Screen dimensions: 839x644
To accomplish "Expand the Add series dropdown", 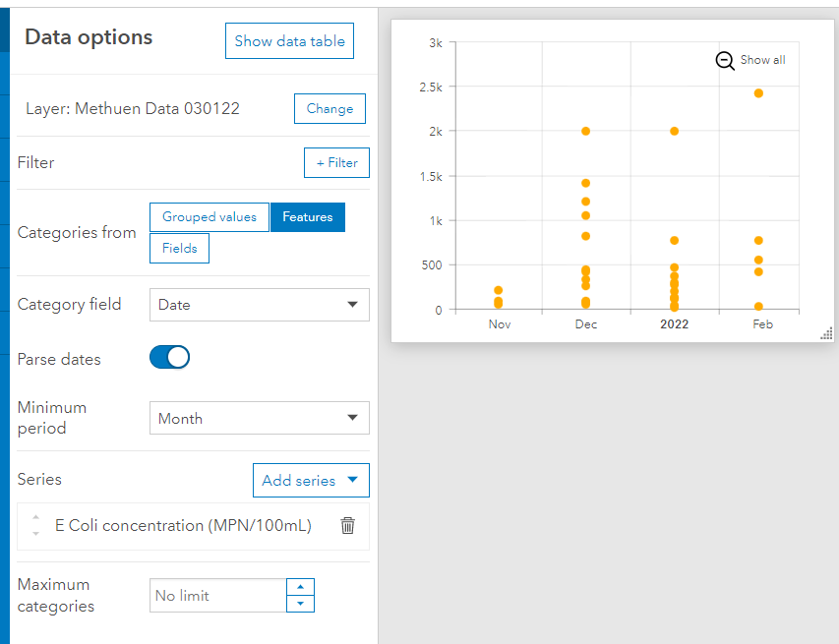I will tap(311, 481).
